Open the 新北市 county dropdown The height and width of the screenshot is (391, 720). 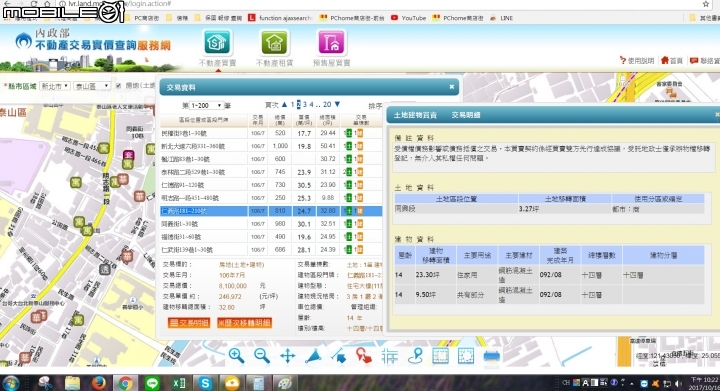55,86
